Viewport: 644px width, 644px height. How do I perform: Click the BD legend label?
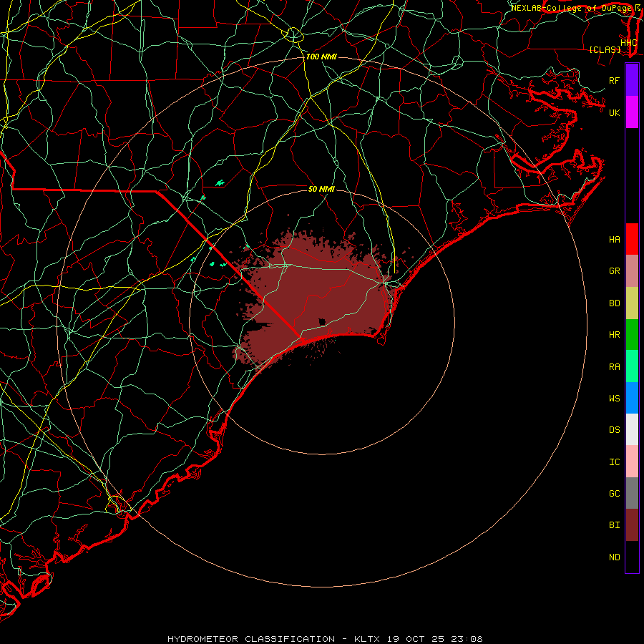pos(614,303)
